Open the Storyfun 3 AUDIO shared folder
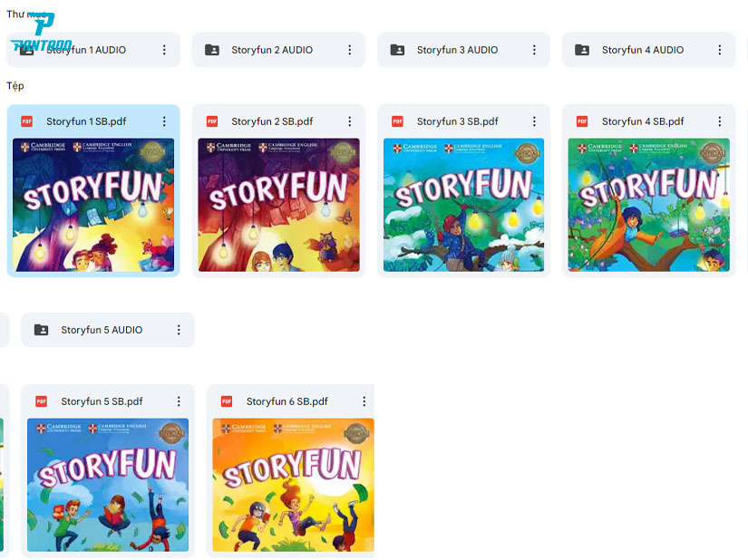The image size is (748, 560). tap(456, 50)
